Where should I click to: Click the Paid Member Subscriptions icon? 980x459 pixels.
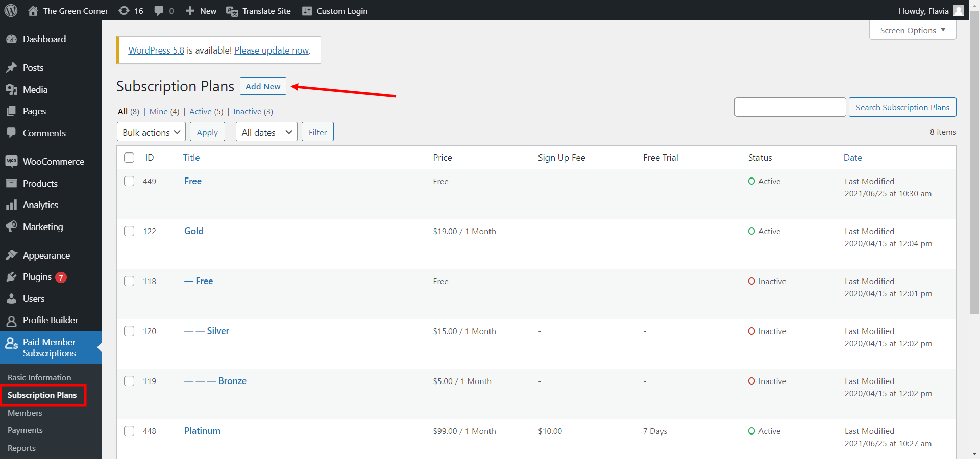pyautogui.click(x=12, y=344)
